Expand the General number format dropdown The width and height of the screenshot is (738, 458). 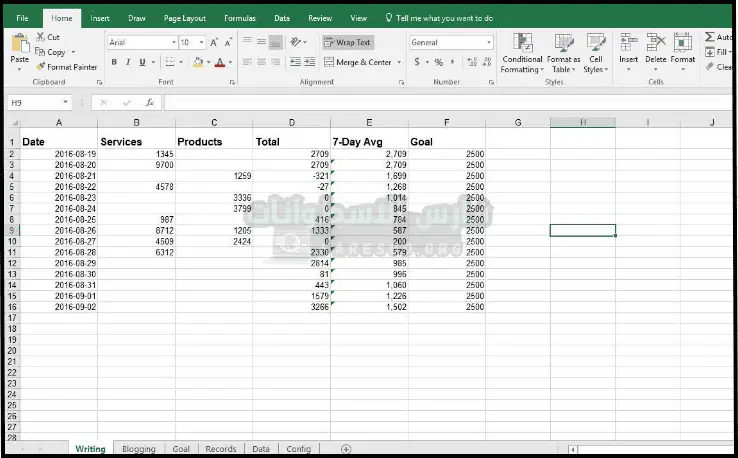point(488,43)
